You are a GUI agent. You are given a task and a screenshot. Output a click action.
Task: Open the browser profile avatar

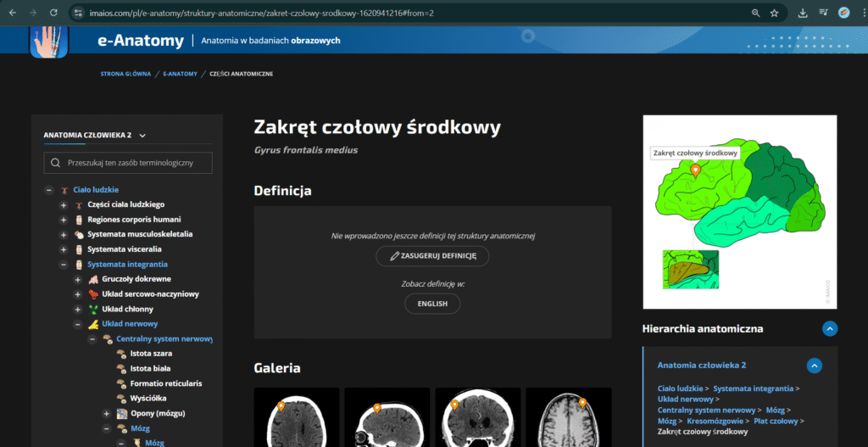tap(844, 13)
